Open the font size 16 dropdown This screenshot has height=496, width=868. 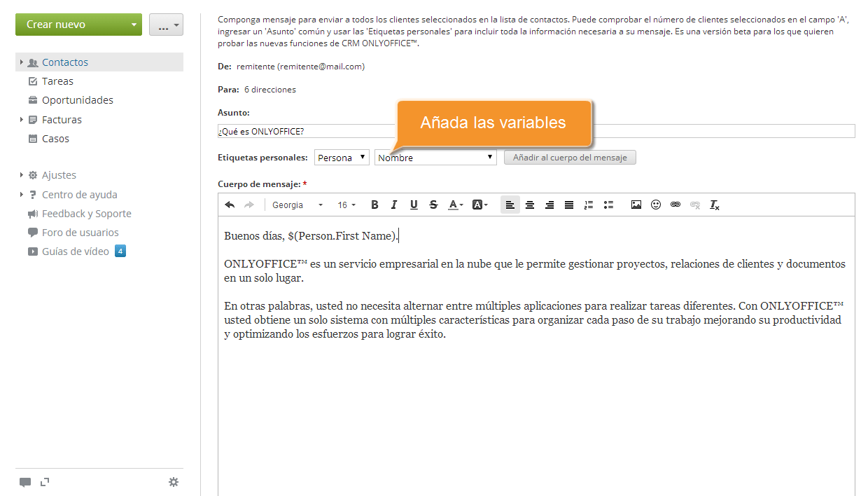point(346,205)
